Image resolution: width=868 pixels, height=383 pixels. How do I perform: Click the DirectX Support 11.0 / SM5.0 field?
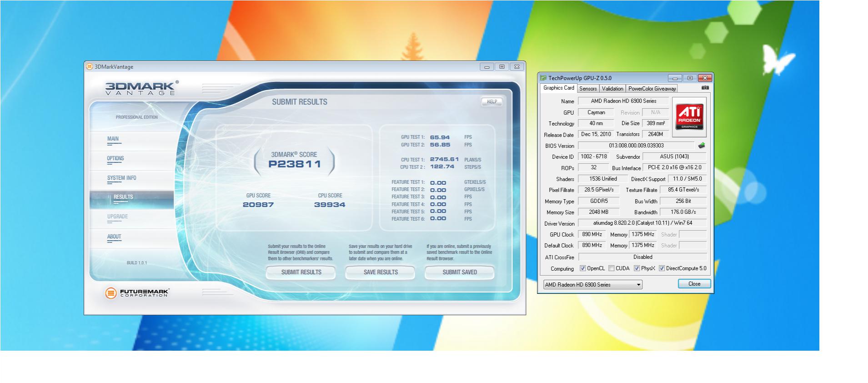pos(687,179)
